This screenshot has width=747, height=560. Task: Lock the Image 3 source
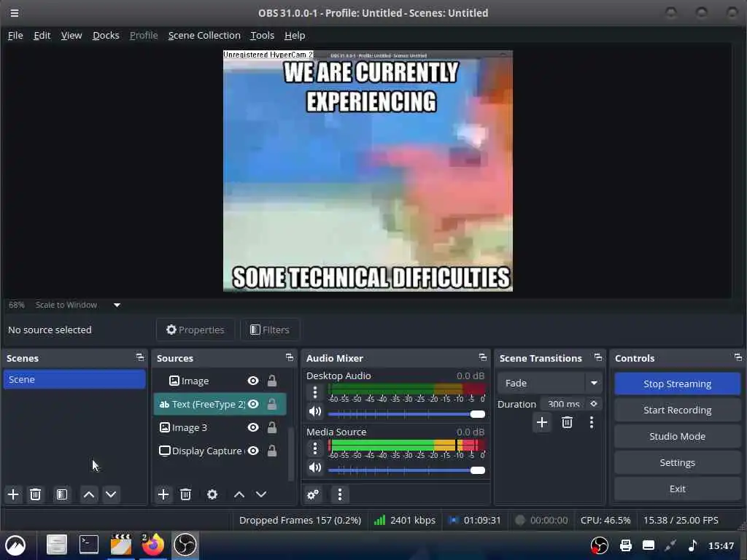pyautogui.click(x=271, y=427)
